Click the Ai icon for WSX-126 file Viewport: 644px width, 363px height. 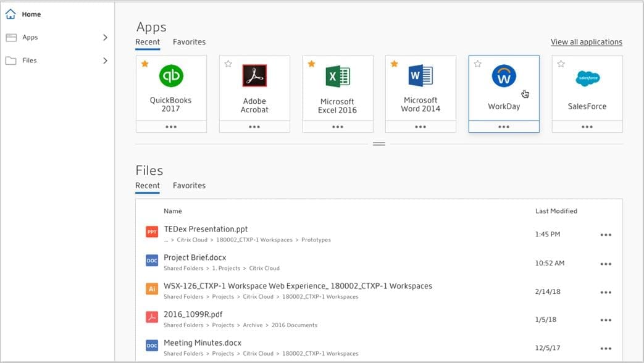(152, 289)
